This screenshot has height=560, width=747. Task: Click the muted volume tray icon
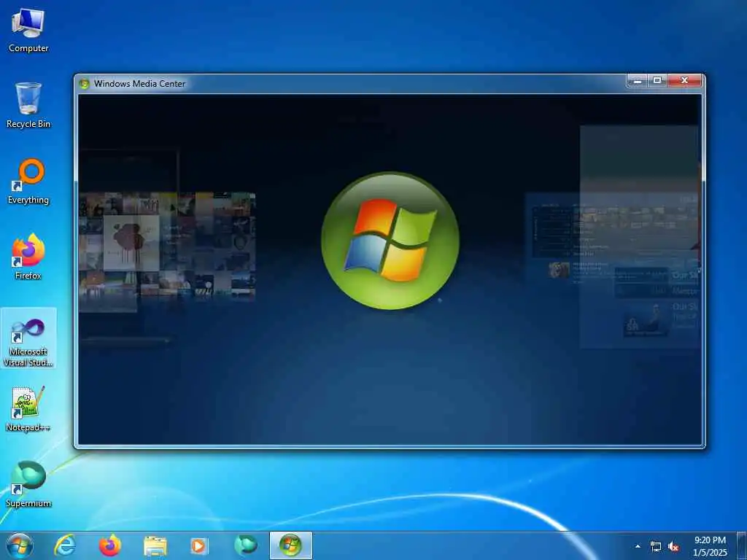[673, 547]
